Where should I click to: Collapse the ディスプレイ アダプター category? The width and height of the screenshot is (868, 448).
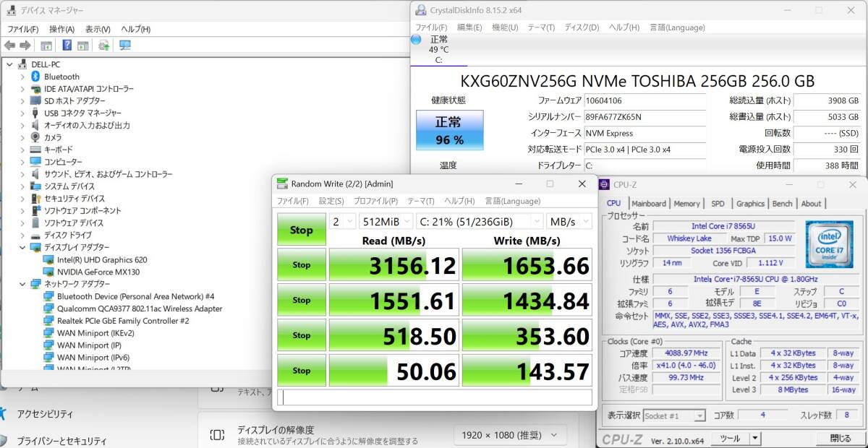pyautogui.click(x=22, y=247)
